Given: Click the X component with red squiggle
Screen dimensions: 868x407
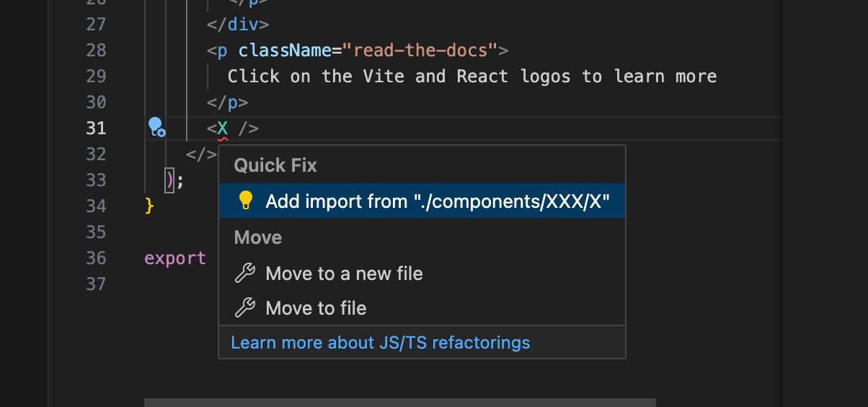Looking at the screenshot, I should point(223,128).
